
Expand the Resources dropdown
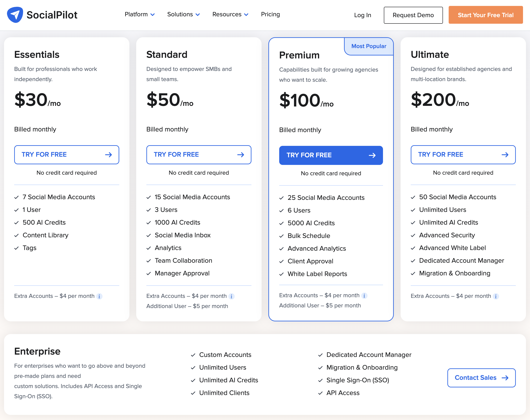[230, 14]
